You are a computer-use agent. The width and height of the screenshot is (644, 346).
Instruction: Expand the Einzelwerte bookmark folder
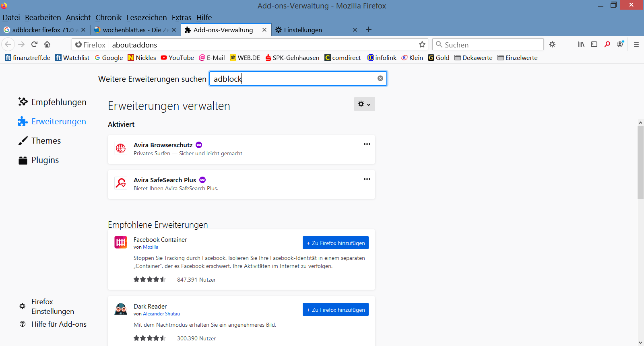518,58
